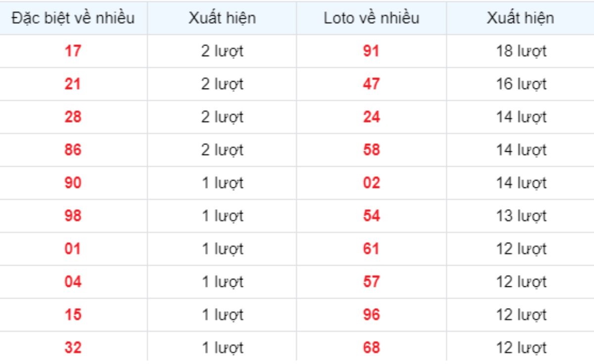Screen dimensions: 594x364
Task: Click the '13 lượt' cell
Action: [521, 217]
